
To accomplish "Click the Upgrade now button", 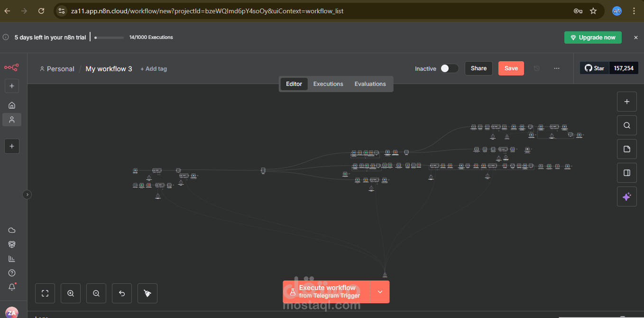I will pos(593,37).
